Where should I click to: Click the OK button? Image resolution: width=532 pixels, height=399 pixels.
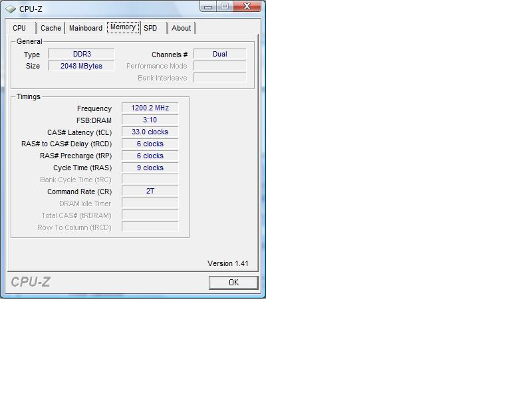[233, 283]
